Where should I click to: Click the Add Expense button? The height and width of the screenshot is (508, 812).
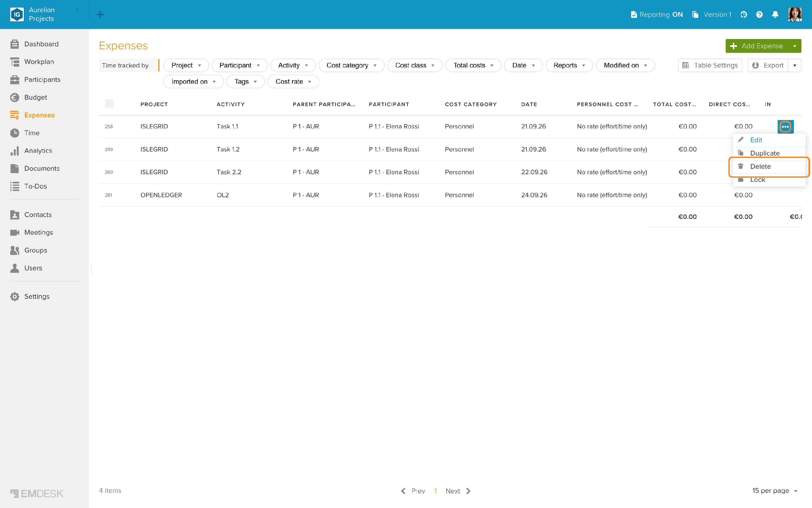point(757,46)
